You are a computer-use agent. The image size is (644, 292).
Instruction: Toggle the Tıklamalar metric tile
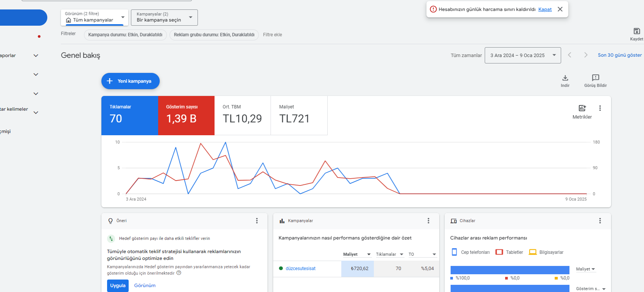pos(129,115)
